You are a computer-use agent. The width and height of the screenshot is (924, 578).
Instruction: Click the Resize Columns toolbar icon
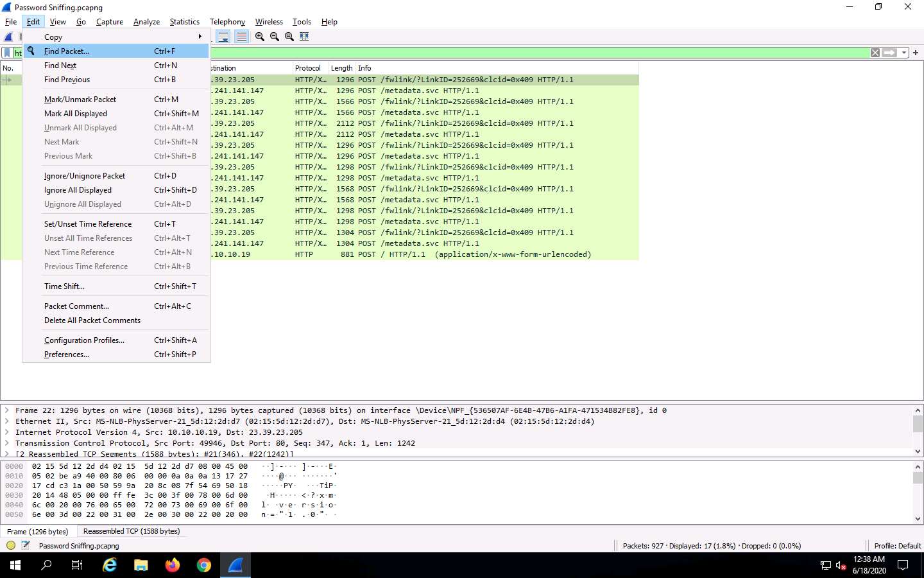304,37
